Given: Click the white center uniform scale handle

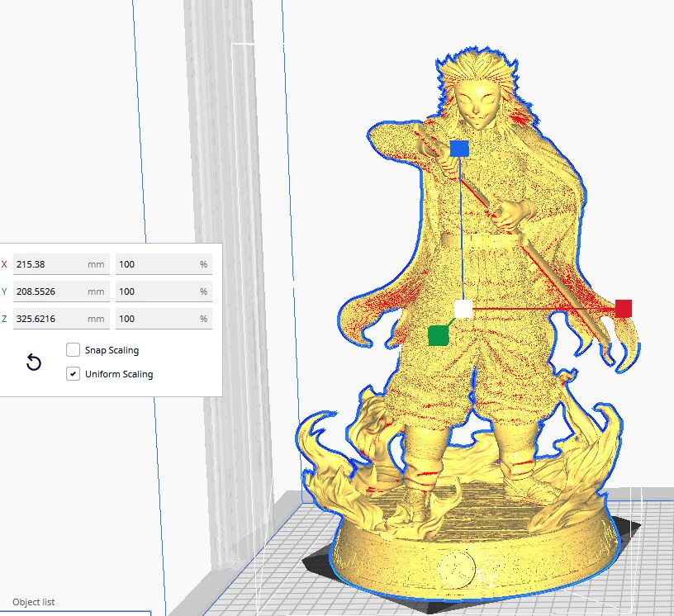Looking at the screenshot, I should tap(463, 309).
